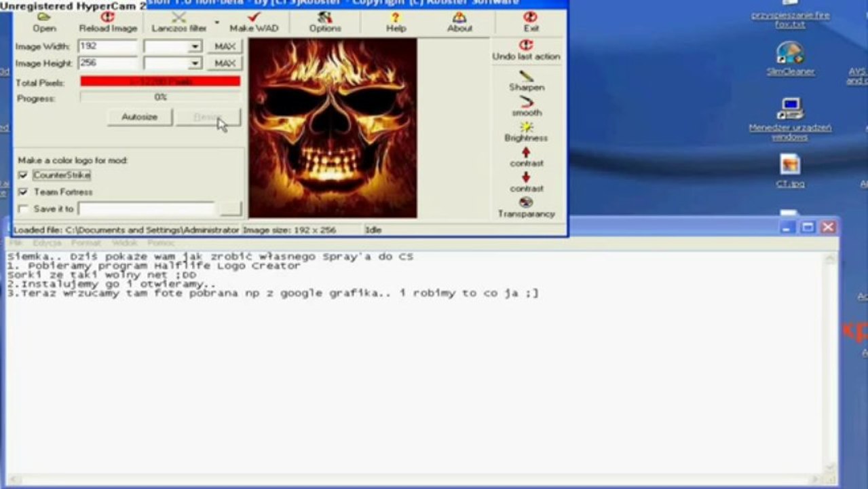Click 'Make a color logo for mod:' label
Viewport: 868px width, 489px height.
(73, 161)
